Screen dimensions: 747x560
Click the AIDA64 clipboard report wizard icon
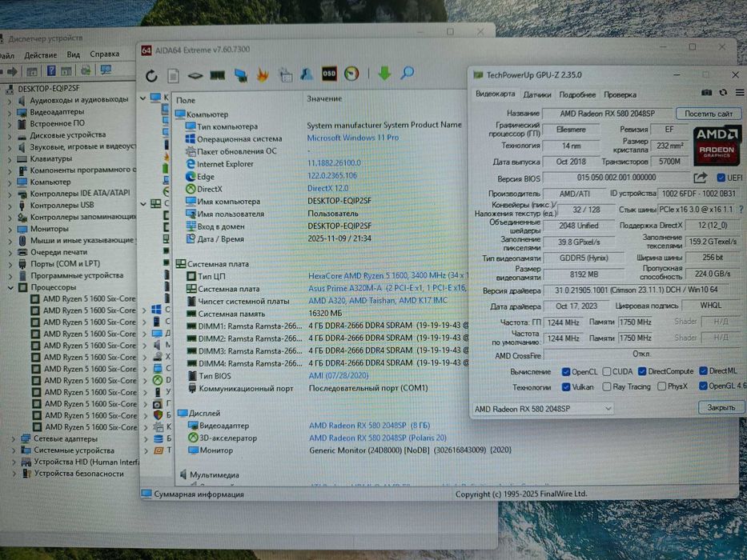pos(285,74)
